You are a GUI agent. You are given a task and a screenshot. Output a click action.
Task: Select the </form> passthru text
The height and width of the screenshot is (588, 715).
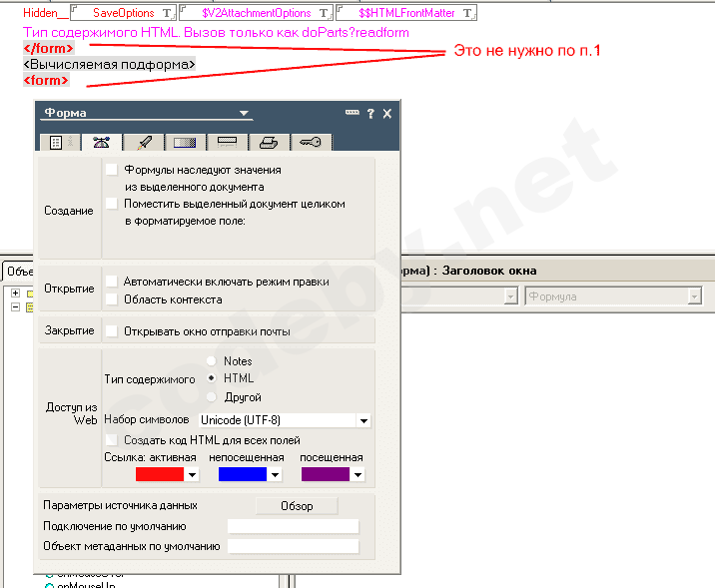tap(48, 48)
